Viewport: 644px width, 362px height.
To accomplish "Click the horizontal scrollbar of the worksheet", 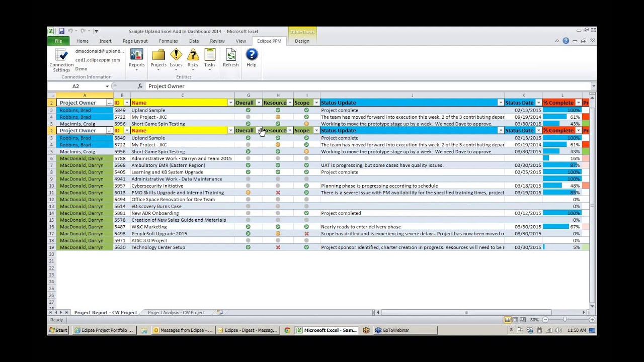I will [465, 312].
